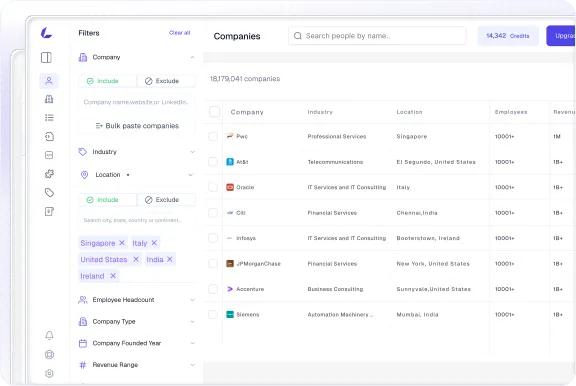Click the search magnifier icon

pos(298,36)
